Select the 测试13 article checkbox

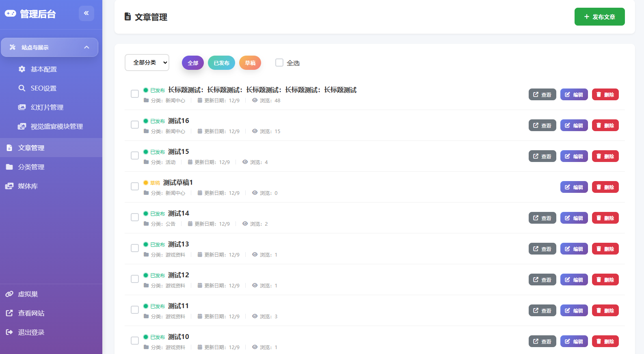tap(135, 248)
